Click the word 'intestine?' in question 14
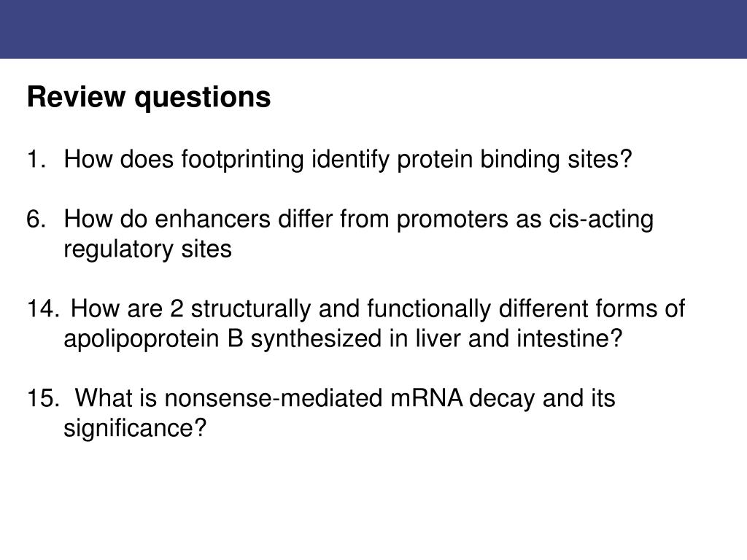The height and width of the screenshot is (560, 747). click(569, 338)
